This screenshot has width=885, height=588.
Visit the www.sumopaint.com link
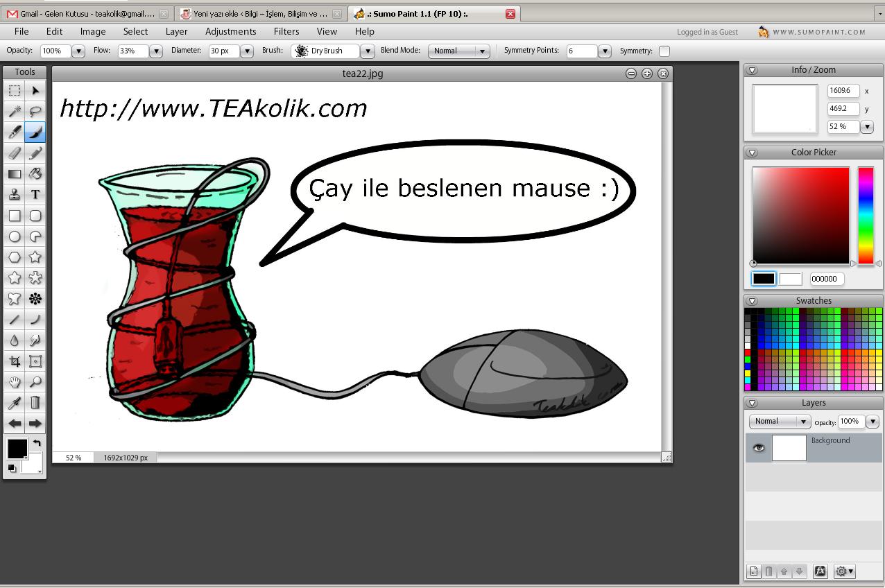pos(819,32)
